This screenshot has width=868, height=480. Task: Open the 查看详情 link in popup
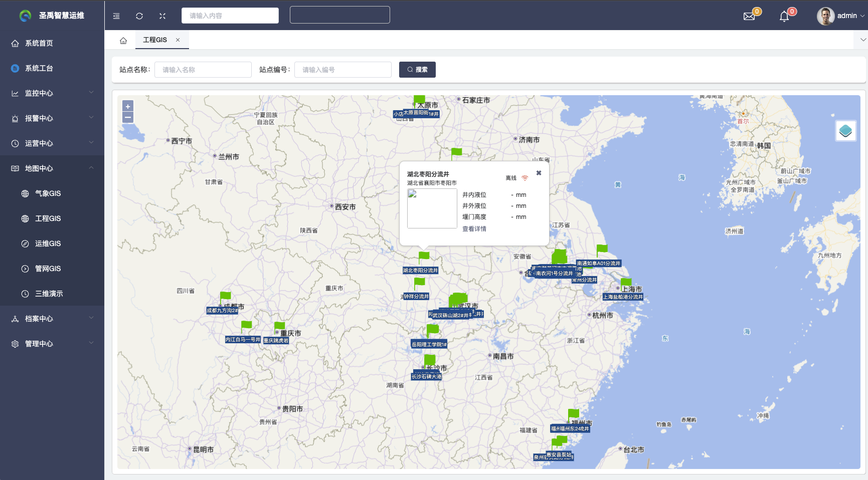474,229
